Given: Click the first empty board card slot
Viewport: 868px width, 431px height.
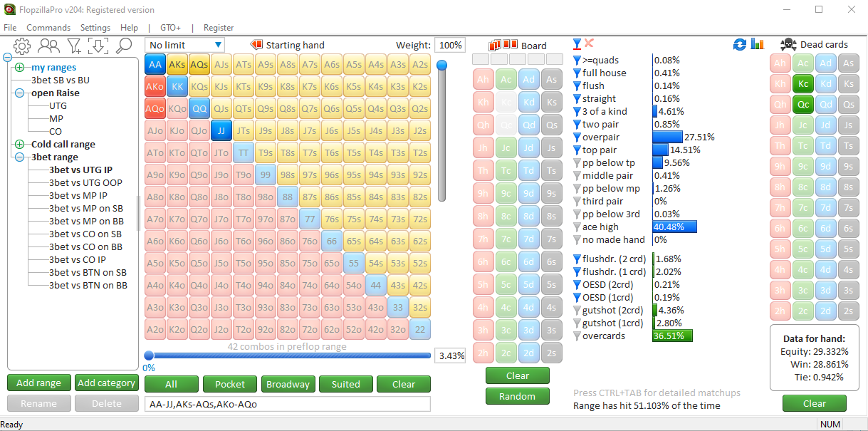Looking at the screenshot, I should 481,60.
